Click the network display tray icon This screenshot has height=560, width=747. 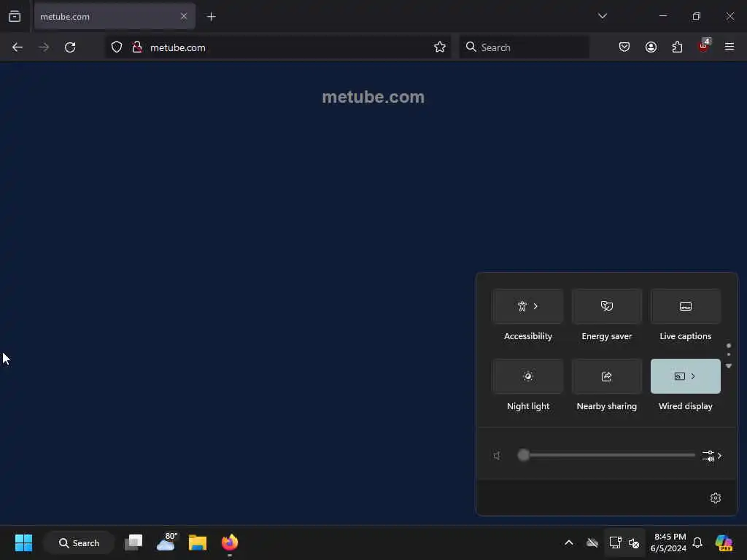tap(615, 542)
